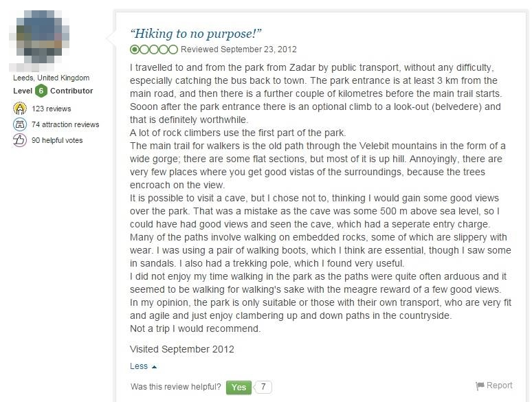
Task: Click the small up arrow beside Less
Action: tap(155, 367)
